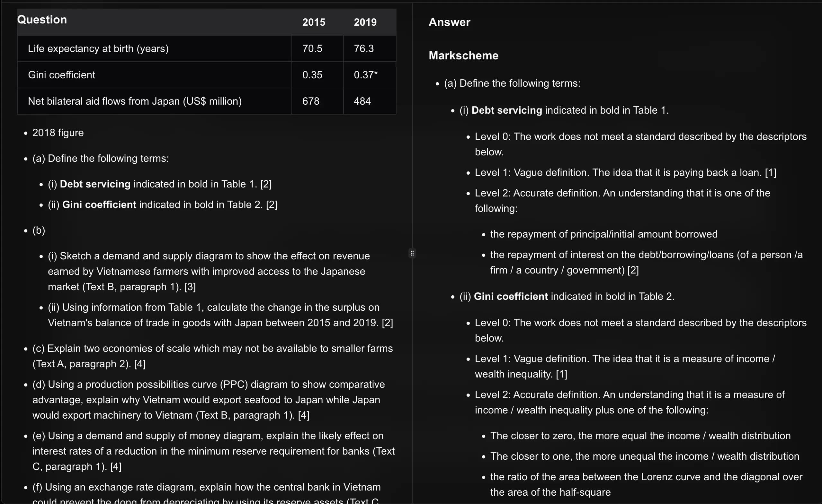Click the Markscheme heading

463,56
